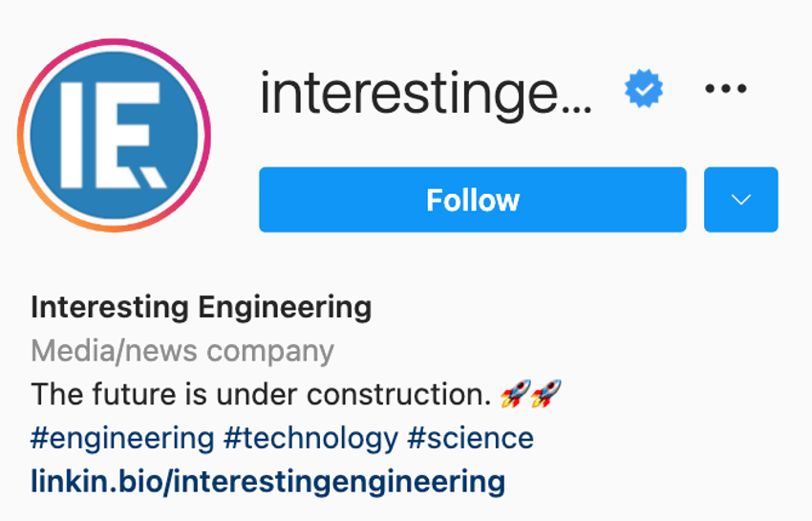Open the #science hashtag link

(470, 438)
